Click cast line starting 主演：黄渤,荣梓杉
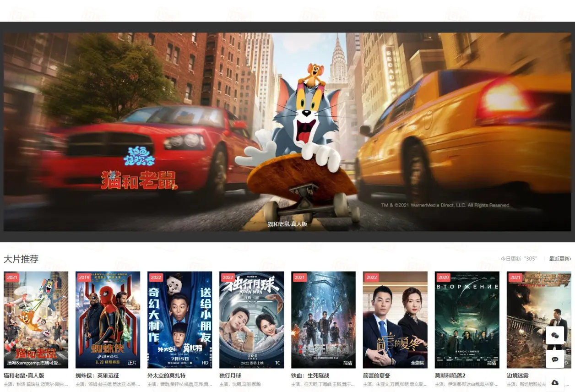This screenshot has width=575, height=392. coord(179,385)
